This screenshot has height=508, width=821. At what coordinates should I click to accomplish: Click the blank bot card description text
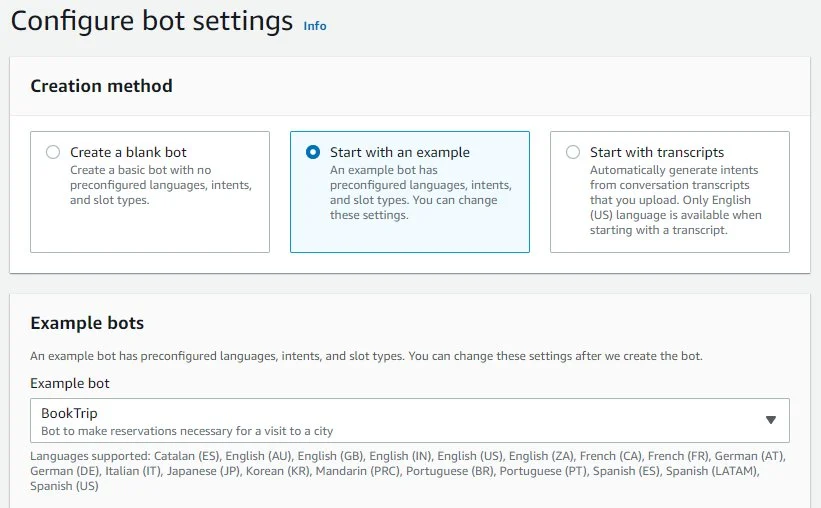click(161, 185)
